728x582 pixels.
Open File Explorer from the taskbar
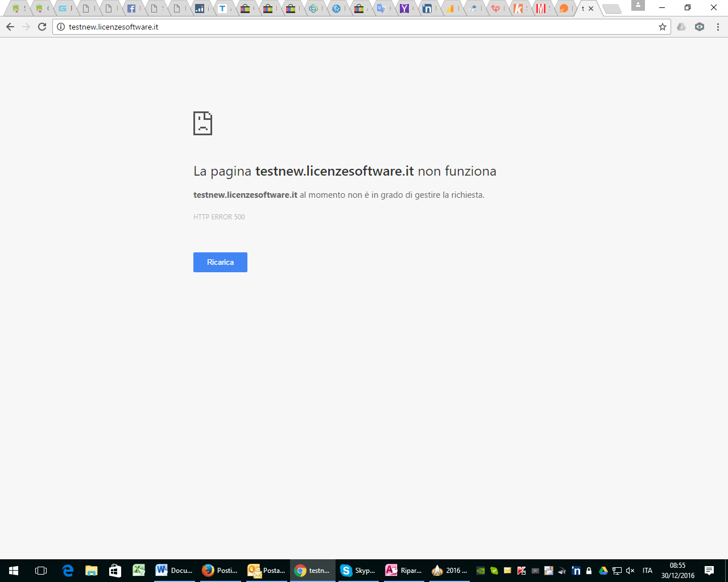92,571
